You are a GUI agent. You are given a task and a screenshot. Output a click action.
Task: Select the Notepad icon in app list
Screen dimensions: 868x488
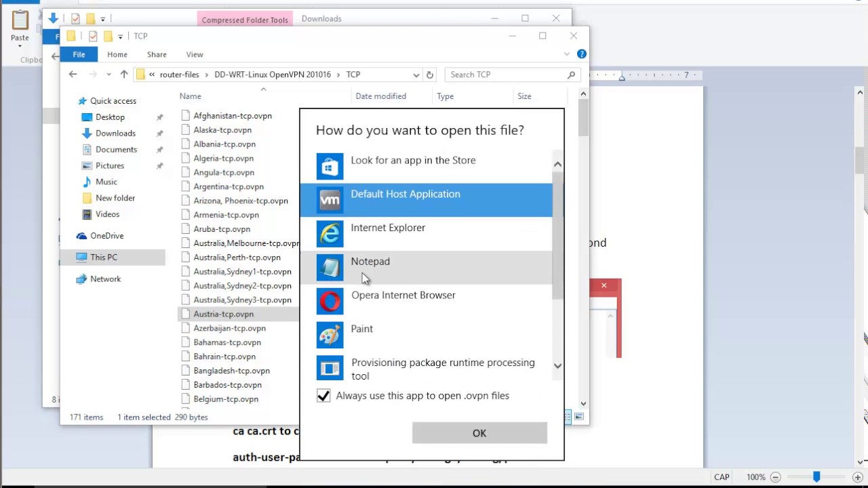[x=330, y=268]
